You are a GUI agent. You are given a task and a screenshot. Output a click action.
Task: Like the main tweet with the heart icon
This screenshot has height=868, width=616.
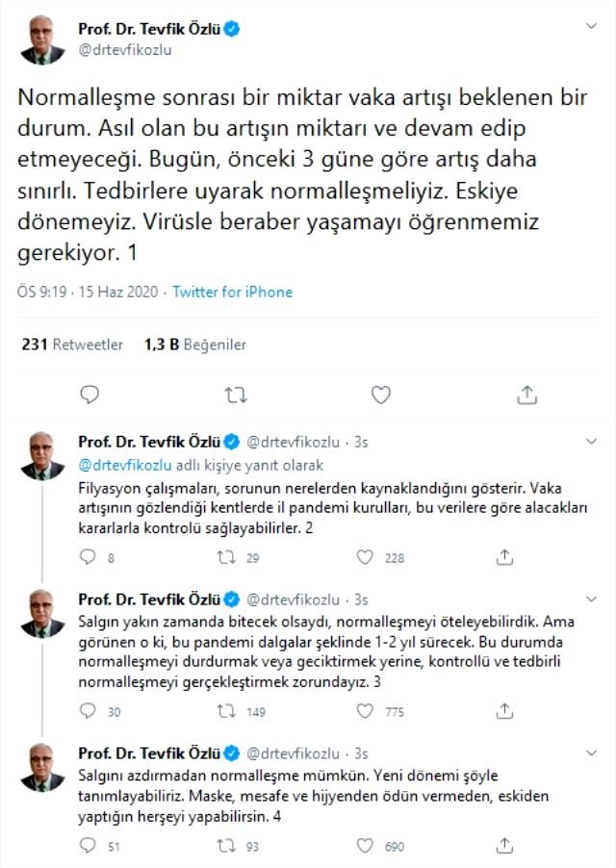[381, 395]
